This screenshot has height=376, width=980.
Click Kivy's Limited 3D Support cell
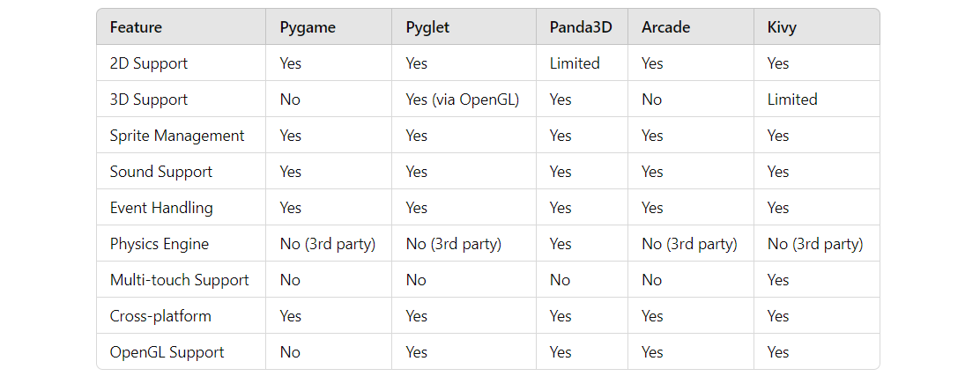point(792,100)
